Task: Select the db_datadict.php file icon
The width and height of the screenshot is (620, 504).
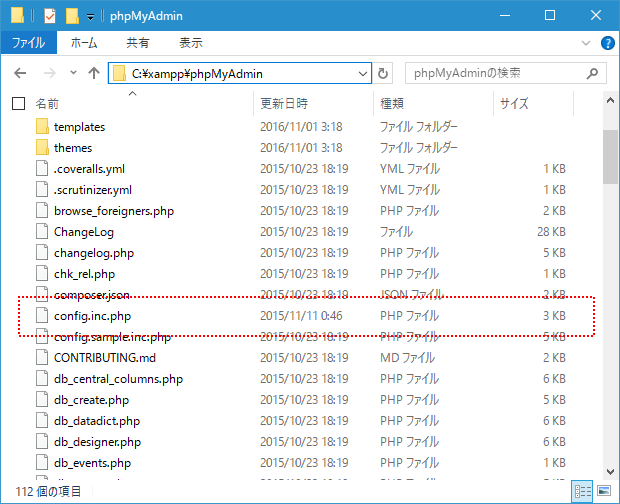Action: pyautogui.click(x=42, y=421)
